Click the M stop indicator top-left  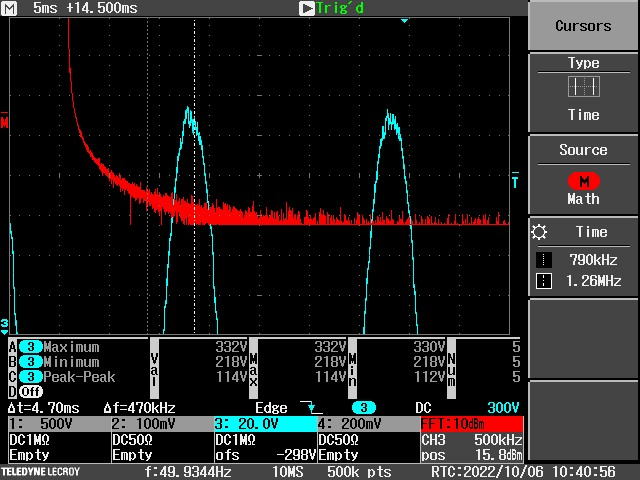(x=10, y=8)
